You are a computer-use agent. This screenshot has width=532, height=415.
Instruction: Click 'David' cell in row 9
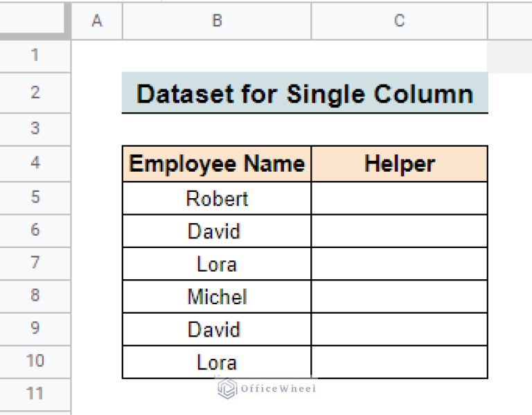coord(217,329)
